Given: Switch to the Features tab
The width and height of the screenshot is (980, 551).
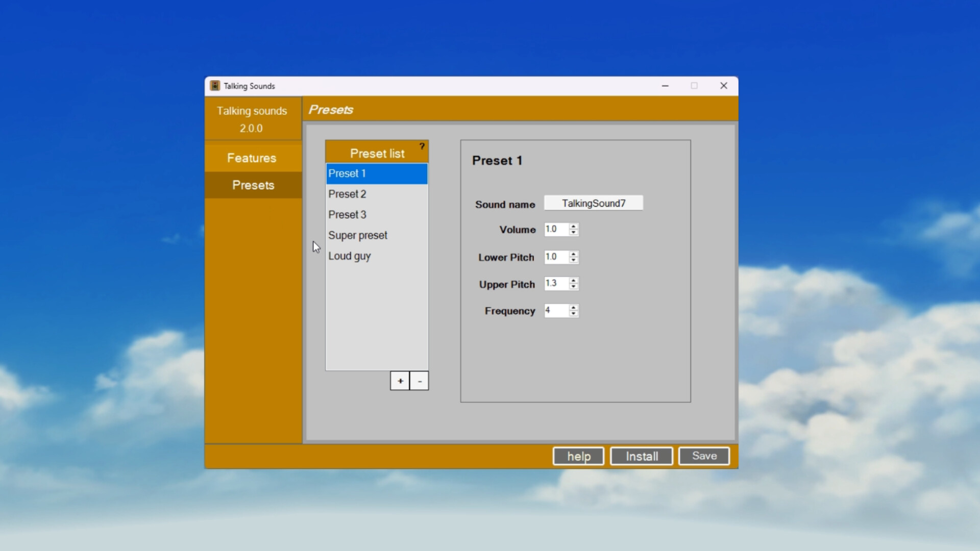Looking at the screenshot, I should (252, 158).
